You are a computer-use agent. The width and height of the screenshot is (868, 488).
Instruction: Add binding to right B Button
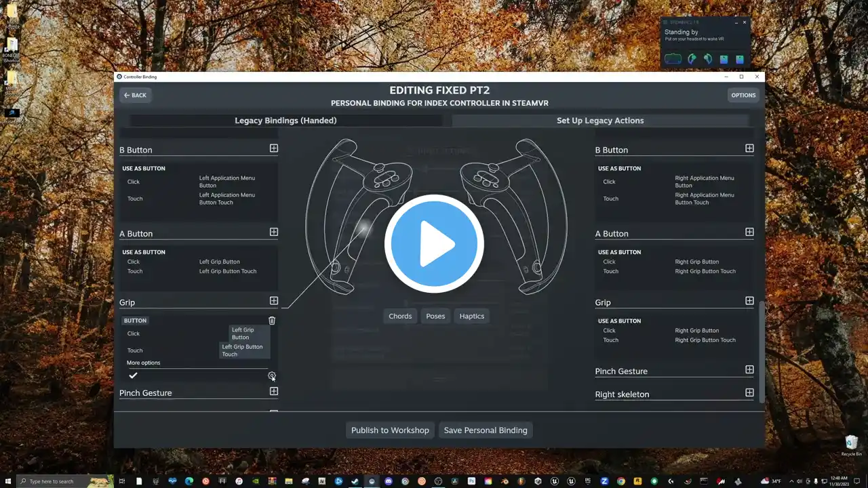749,148
